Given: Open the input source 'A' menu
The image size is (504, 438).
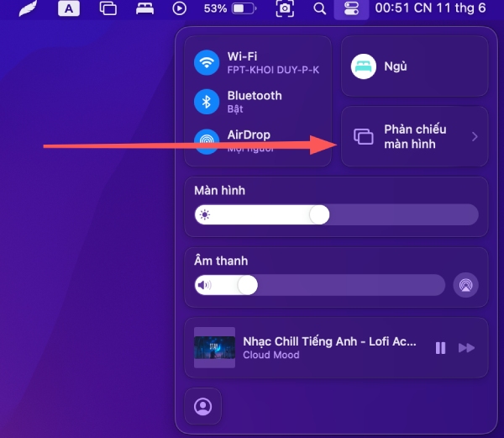Looking at the screenshot, I should click(69, 8).
